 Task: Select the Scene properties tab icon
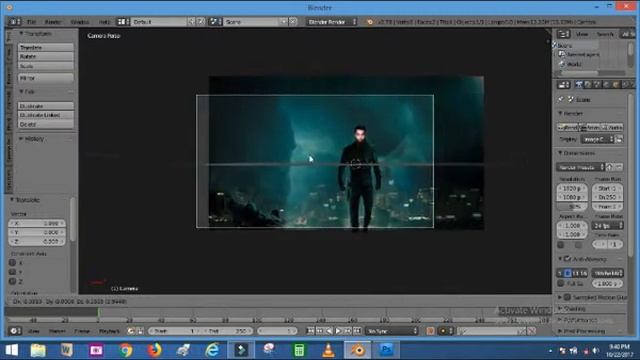tap(597, 85)
